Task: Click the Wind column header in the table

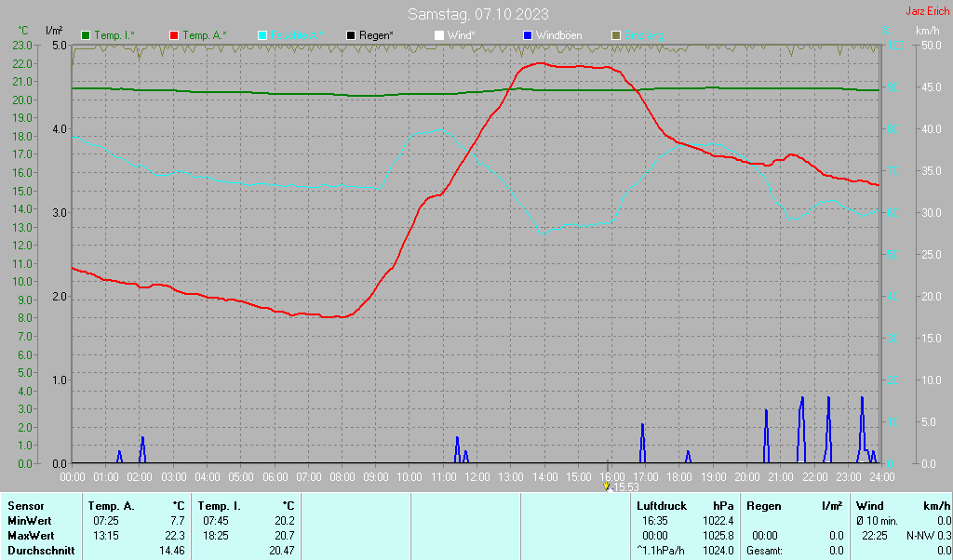Action: pyautogui.click(x=870, y=506)
